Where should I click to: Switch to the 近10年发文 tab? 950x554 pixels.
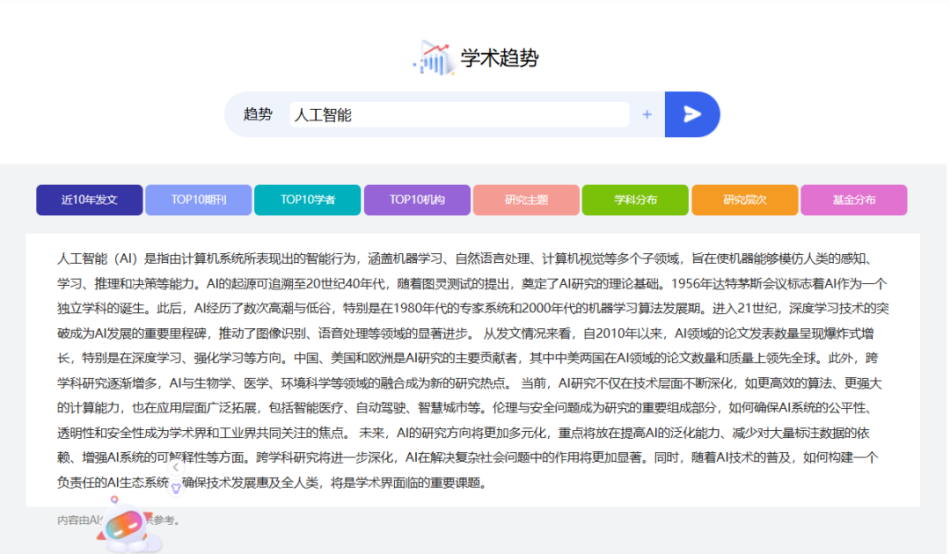pyautogui.click(x=89, y=200)
